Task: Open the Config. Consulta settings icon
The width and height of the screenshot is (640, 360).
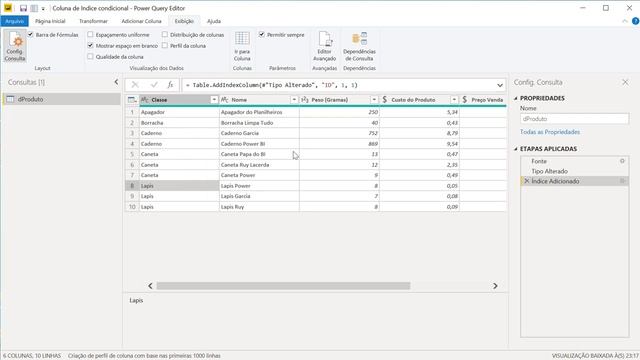Action: tap(15, 45)
